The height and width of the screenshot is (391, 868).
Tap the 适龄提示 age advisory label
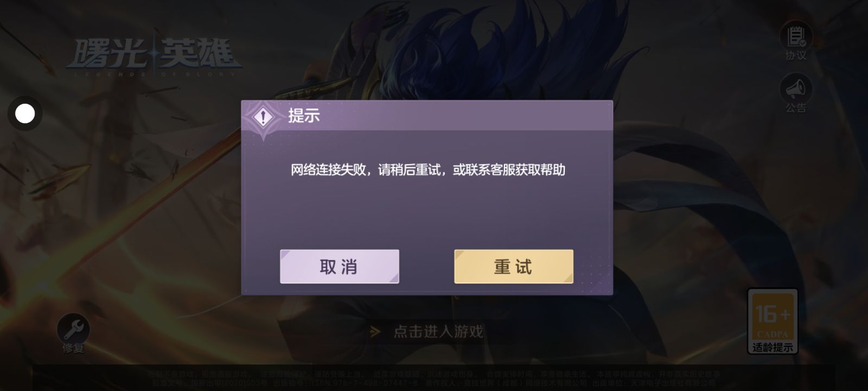coord(773,347)
